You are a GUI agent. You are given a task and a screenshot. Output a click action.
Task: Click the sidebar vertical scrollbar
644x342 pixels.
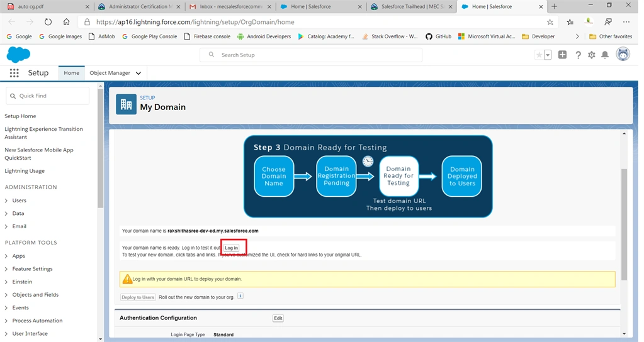point(100,148)
